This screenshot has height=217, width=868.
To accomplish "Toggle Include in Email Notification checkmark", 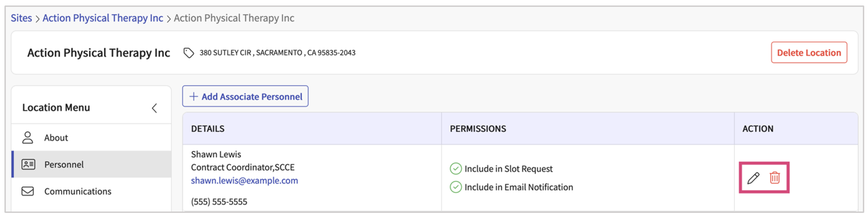I will click(456, 187).
